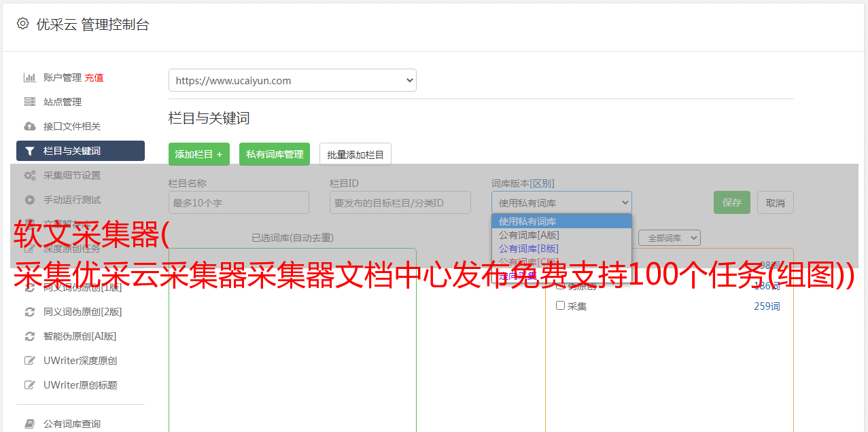Screen dimensions: 868x432
Task: Click the gears icon for 采集细节设置
Action: (30, 175)
